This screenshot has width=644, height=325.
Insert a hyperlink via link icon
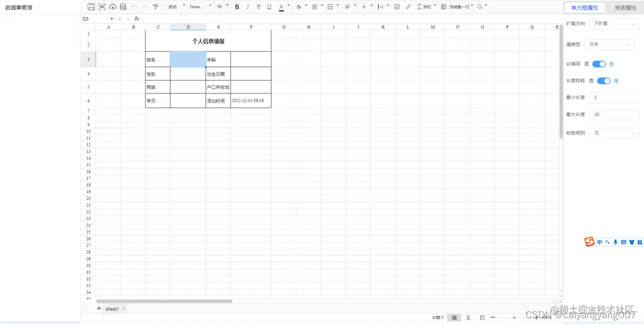(x=408, y=7)
